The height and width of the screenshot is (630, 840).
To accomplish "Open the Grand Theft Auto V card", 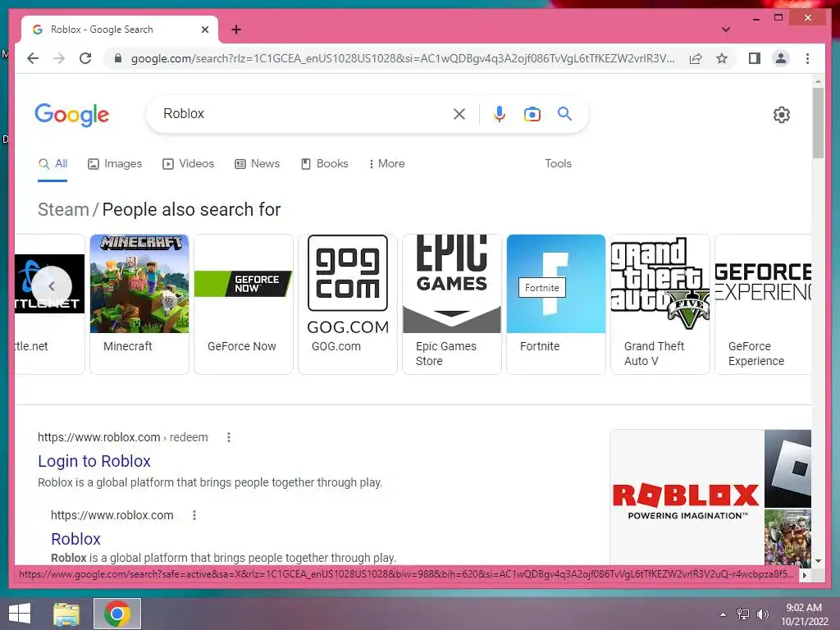I will (660, 304).
